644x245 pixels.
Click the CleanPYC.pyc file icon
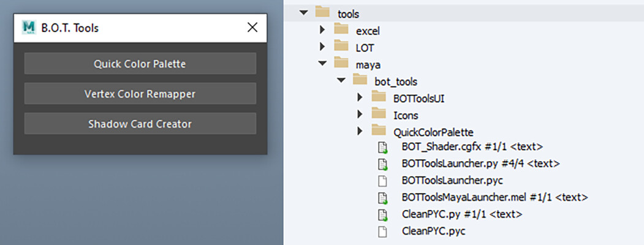[x=383, y=231]
